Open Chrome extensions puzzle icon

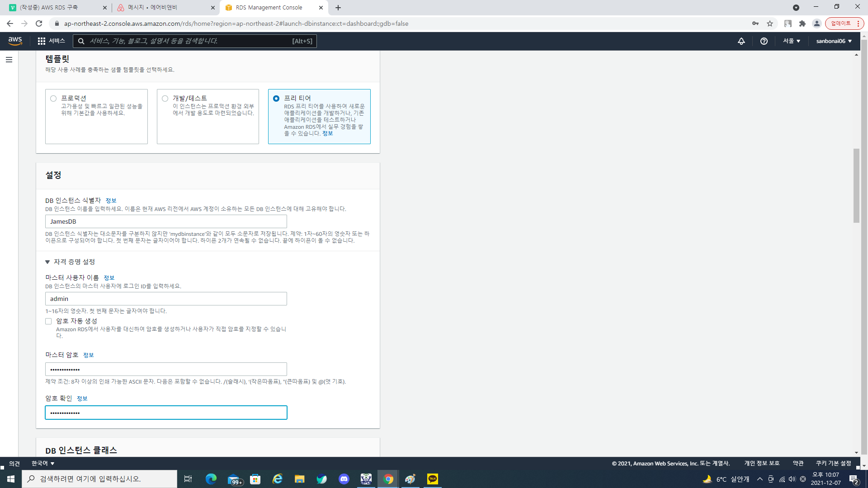[802, 23]
